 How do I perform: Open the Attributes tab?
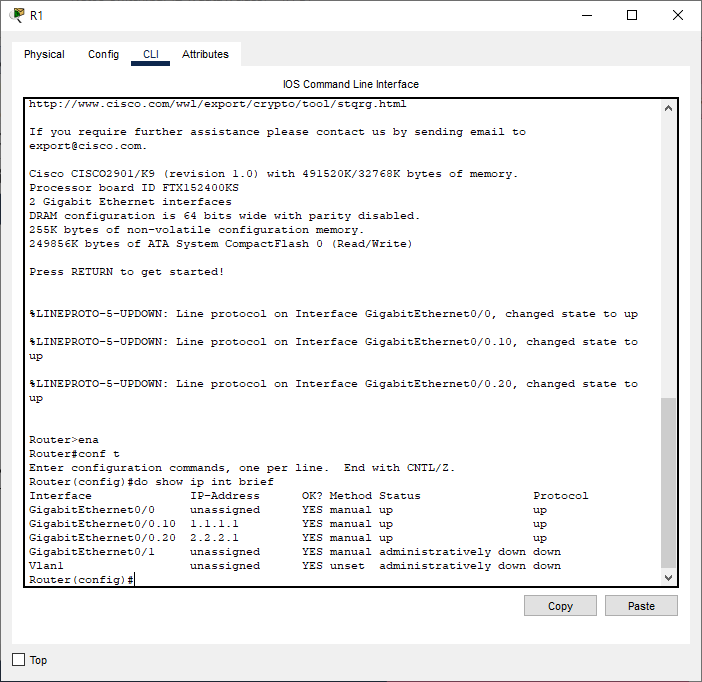point(205,54)
